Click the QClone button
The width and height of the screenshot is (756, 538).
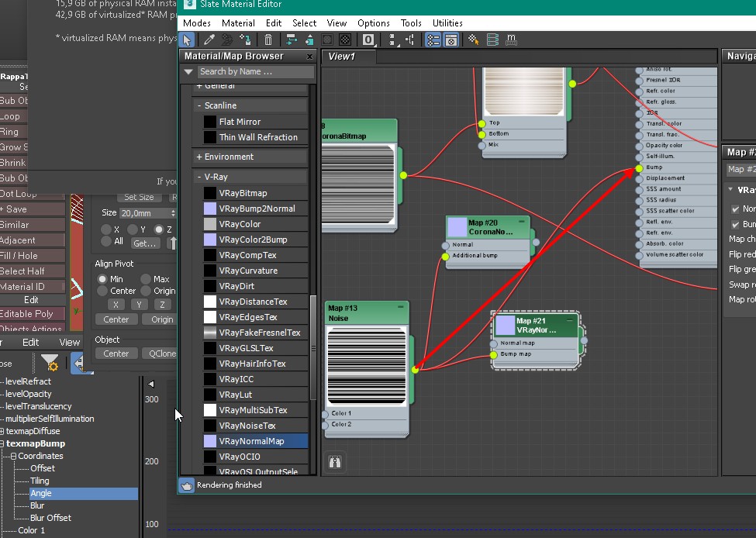[x=158, y=353]
